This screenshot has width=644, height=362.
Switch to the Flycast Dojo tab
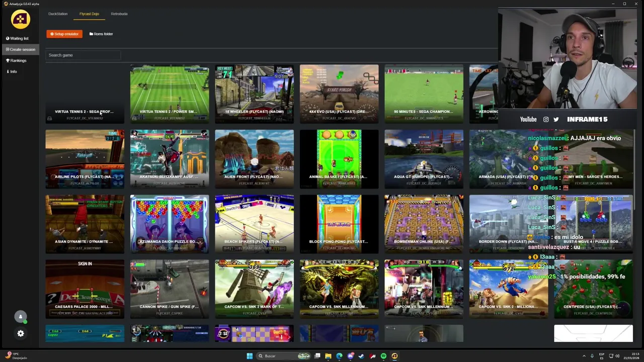pos(89,14)
